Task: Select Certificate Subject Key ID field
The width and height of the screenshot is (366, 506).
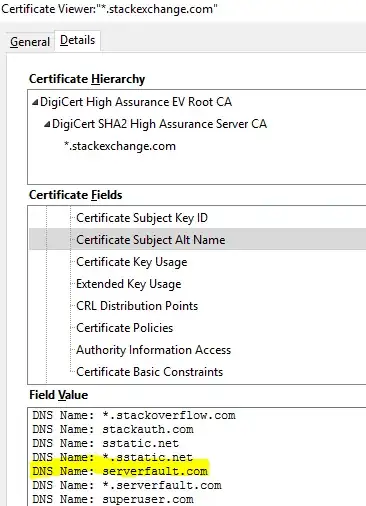Action: click(142, 218)
